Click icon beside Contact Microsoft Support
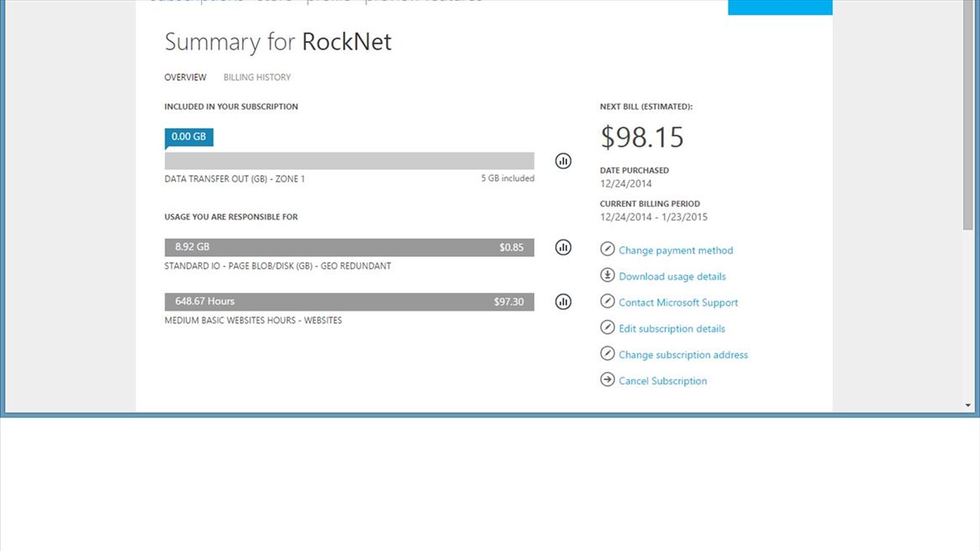The height and width of the screenshot is (551, 980). coord(607,301)
